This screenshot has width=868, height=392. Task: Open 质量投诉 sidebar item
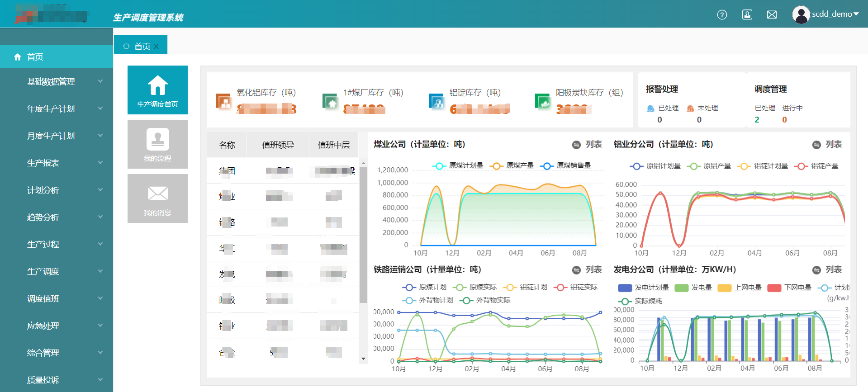point(57,380)
